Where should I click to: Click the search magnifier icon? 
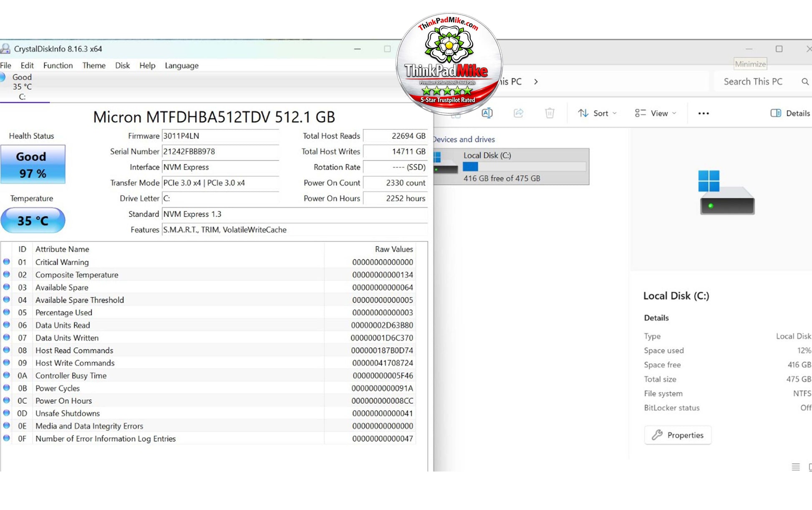point(805,82)
